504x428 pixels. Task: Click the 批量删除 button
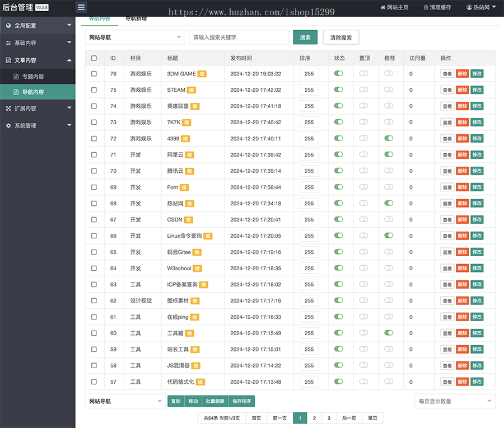[215, 401]
